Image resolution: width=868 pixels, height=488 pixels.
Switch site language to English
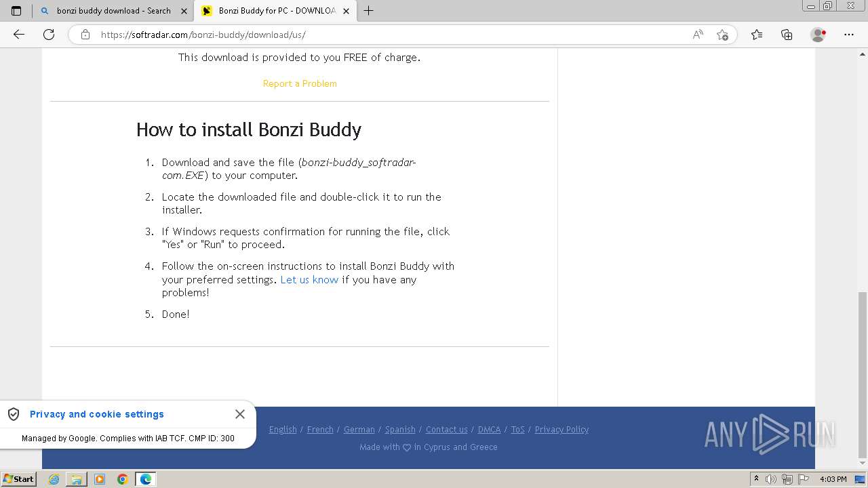(x=283, y=429)
